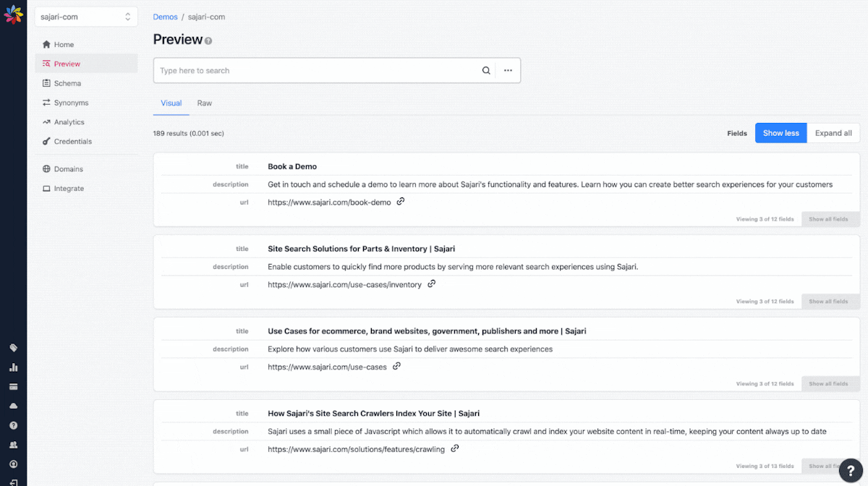Open link icon next to features/crawling URL
The width and height of the screenshot is (868, 486).
454,448
